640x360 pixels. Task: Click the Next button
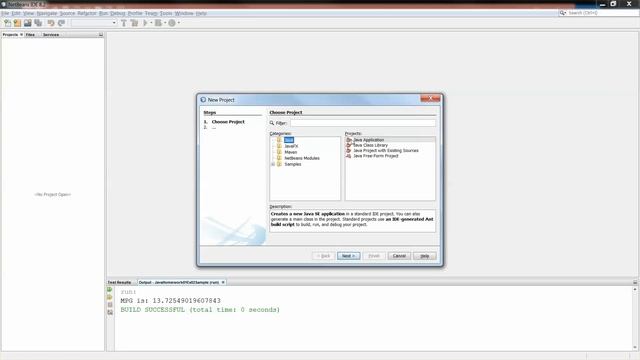[x=349, y=256]
